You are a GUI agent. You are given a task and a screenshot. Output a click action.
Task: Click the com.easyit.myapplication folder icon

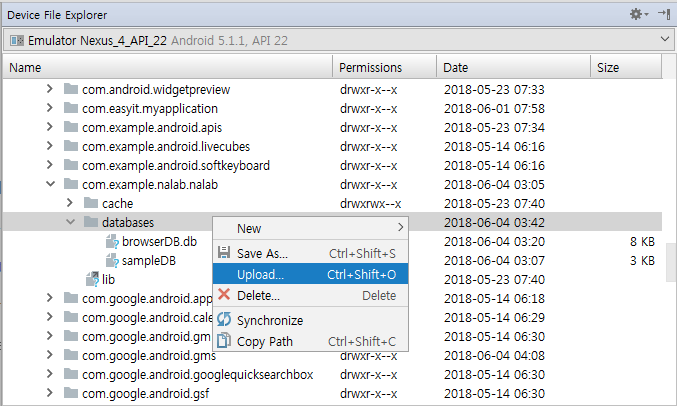pos(71,108)
